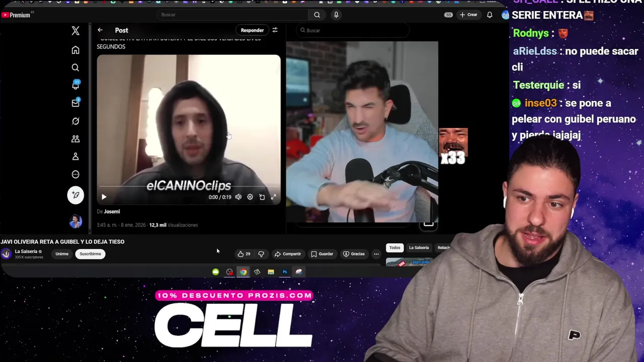The image size is (644, 362).
Task: Click the video title JAVI OLIVEIRA RETA A GUIBEL
Action: click(62, 242)
